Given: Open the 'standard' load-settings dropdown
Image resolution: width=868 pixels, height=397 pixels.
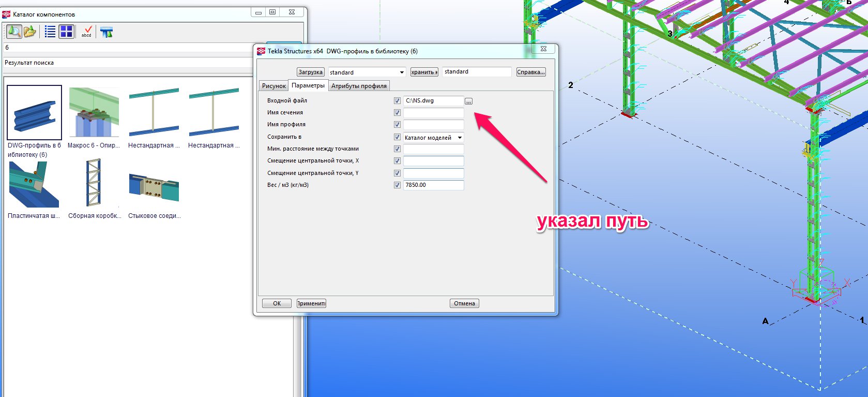Looking at the screenshot, I should click(367, 72).
